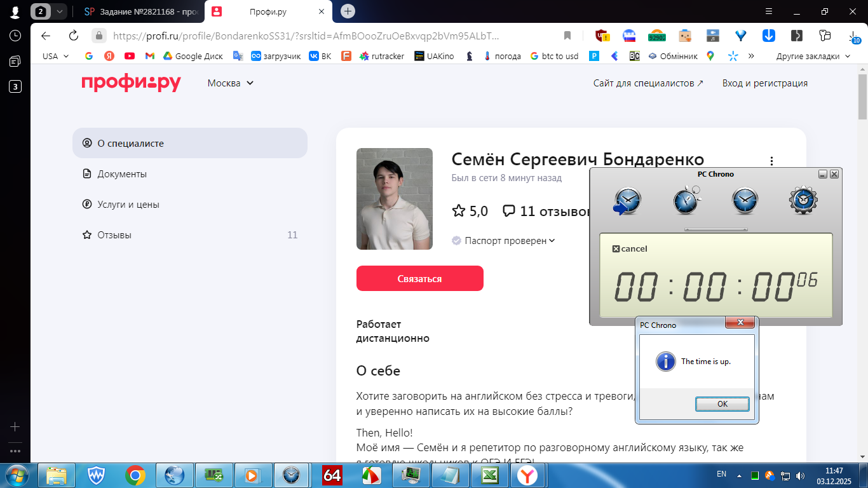
Task: Open Chrome from the taskbar
Action: pos(135,475)
